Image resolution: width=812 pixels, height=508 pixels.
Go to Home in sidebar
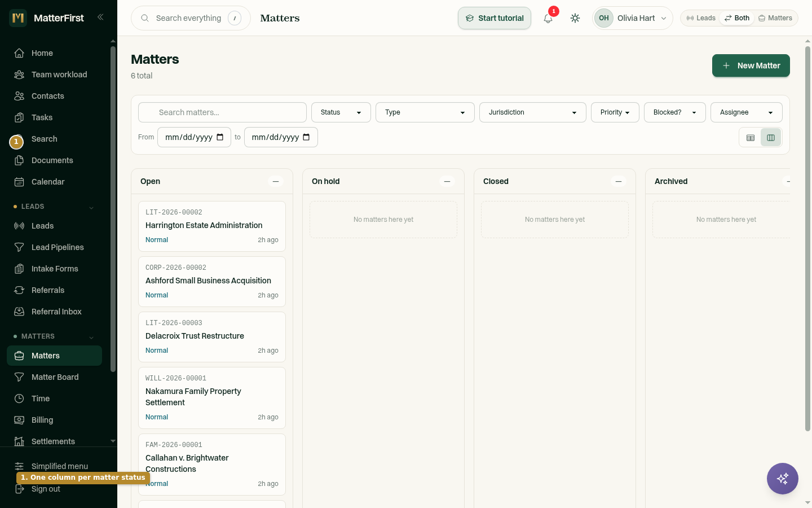54,53
